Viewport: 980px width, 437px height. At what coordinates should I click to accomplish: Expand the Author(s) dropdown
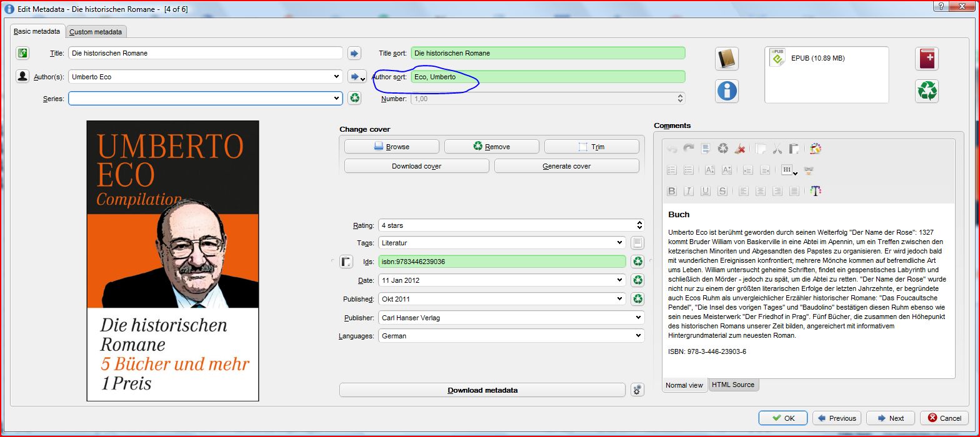click(337, 76)
